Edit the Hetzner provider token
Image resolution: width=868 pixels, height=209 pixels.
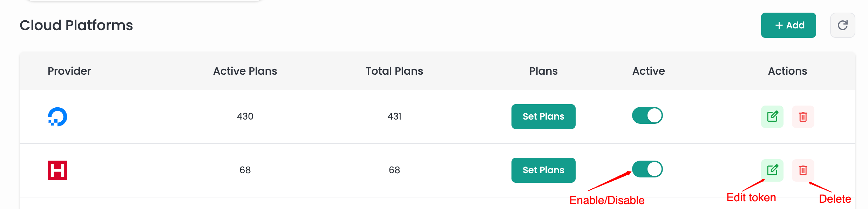click(772, 170)
